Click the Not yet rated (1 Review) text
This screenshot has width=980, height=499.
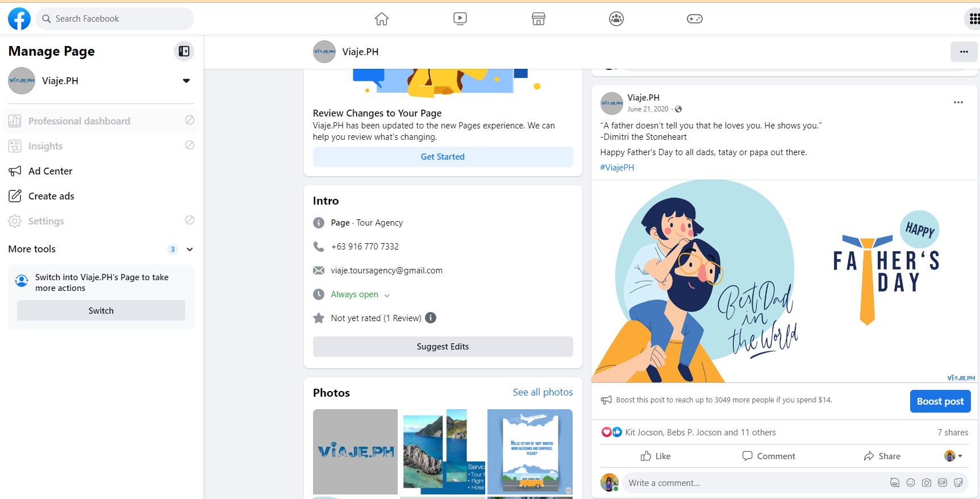pos(376,318)
